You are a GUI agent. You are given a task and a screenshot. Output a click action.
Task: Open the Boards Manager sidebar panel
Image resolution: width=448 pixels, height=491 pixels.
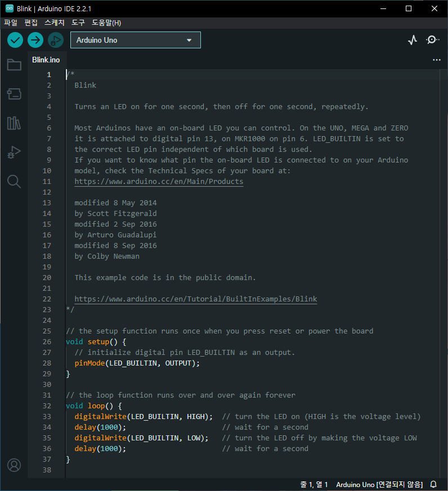coord(14,93)
